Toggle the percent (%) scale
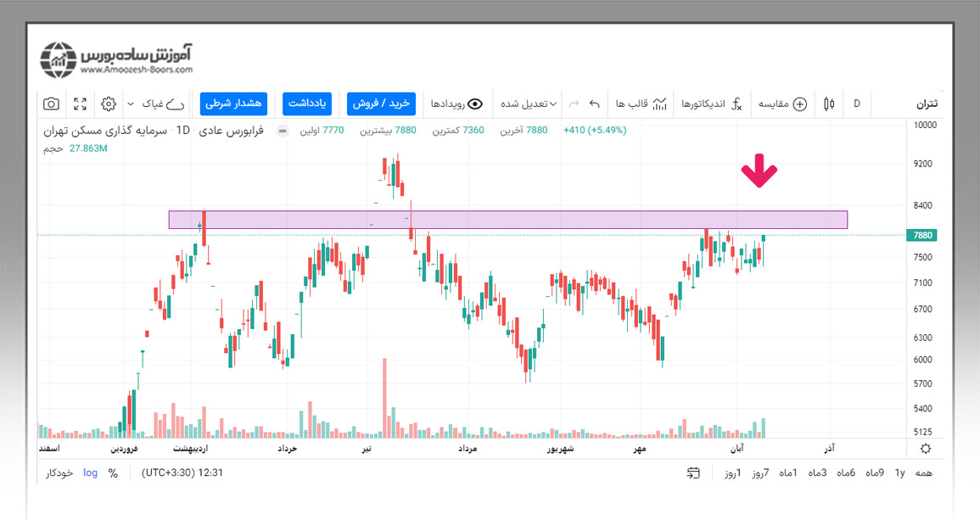980x520 pixels. click(x=113, y=472)
